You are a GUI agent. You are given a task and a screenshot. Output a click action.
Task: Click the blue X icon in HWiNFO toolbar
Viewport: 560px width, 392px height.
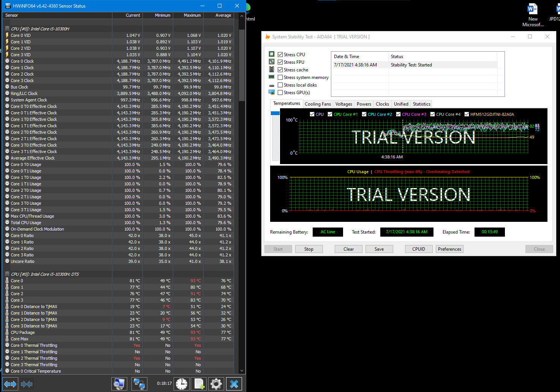(234, 384)
